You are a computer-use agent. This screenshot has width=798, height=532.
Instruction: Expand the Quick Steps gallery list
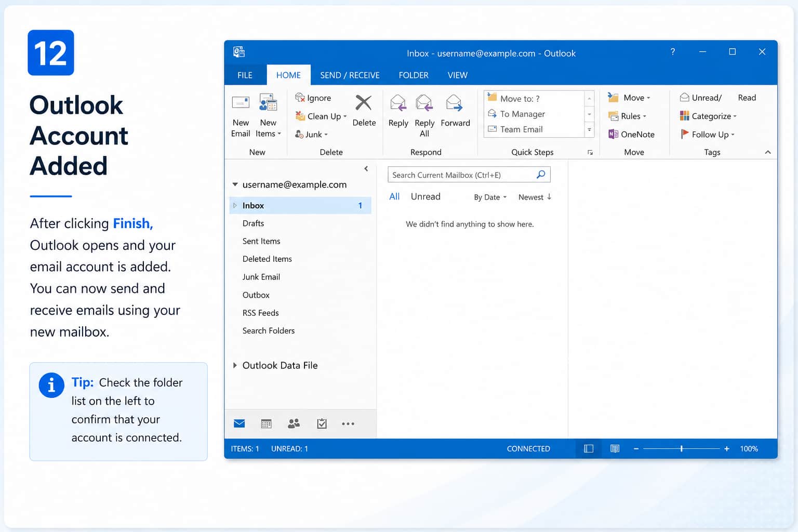(x=589, y=130)
